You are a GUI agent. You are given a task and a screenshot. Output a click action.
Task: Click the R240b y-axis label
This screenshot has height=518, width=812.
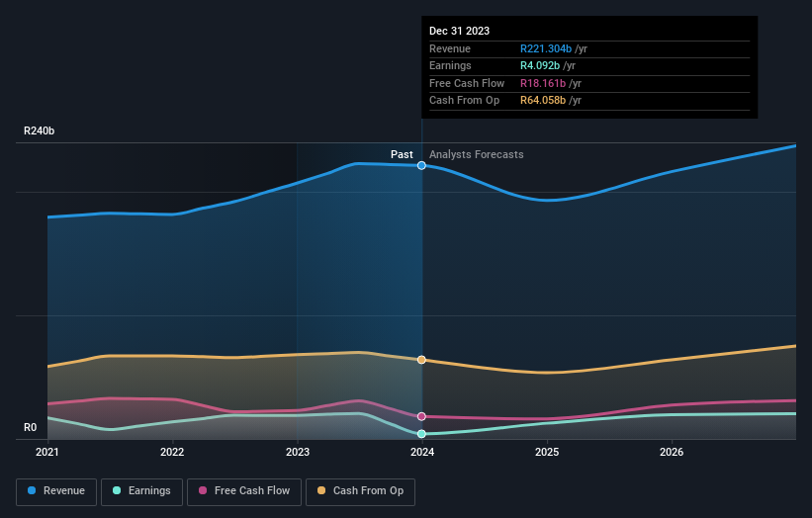point(39,130)
